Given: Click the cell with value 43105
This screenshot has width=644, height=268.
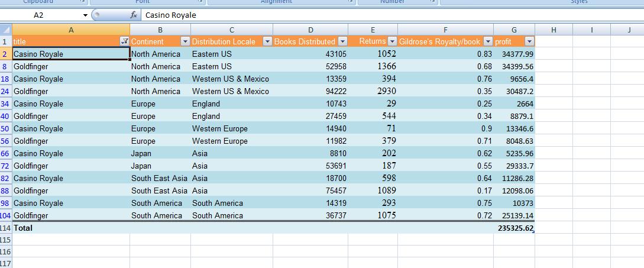Looking at the screenshot, I should coord(310,54).
